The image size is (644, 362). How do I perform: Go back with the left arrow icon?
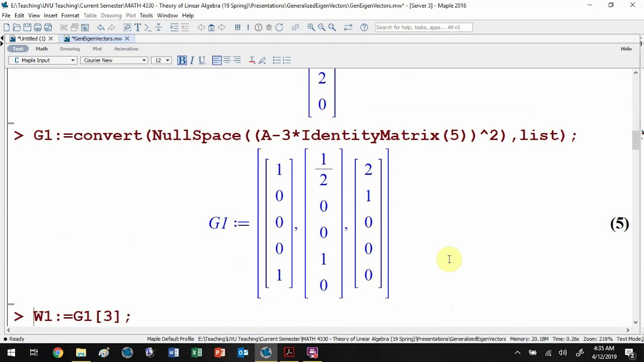[x=201, y=27]
